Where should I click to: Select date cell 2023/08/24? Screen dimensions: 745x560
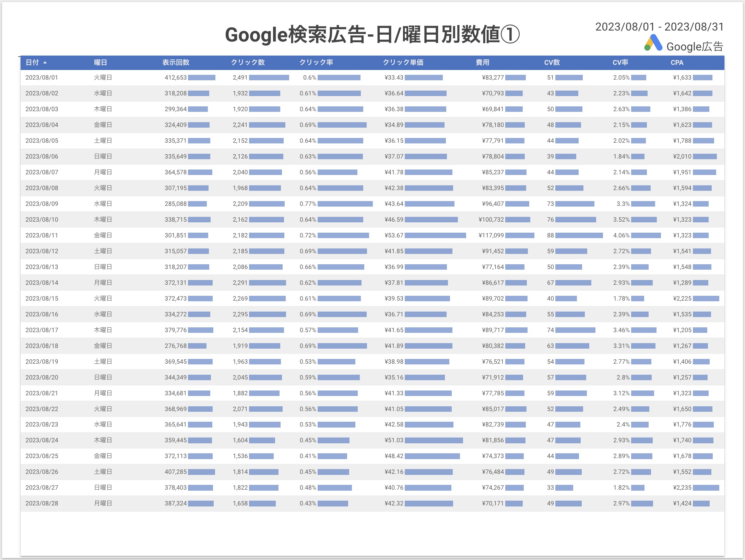click(x=42, y=440)
